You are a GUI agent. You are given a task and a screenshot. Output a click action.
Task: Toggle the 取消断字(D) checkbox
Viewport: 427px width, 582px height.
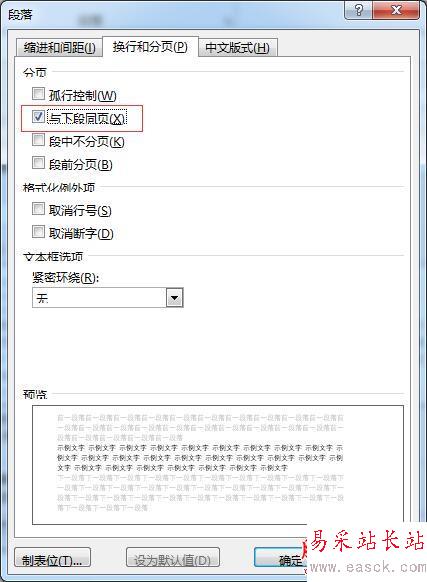pos(38,232)
